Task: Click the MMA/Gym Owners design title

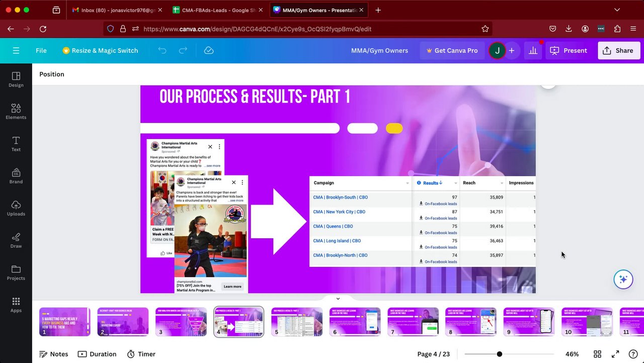Action: click(379, 50)
